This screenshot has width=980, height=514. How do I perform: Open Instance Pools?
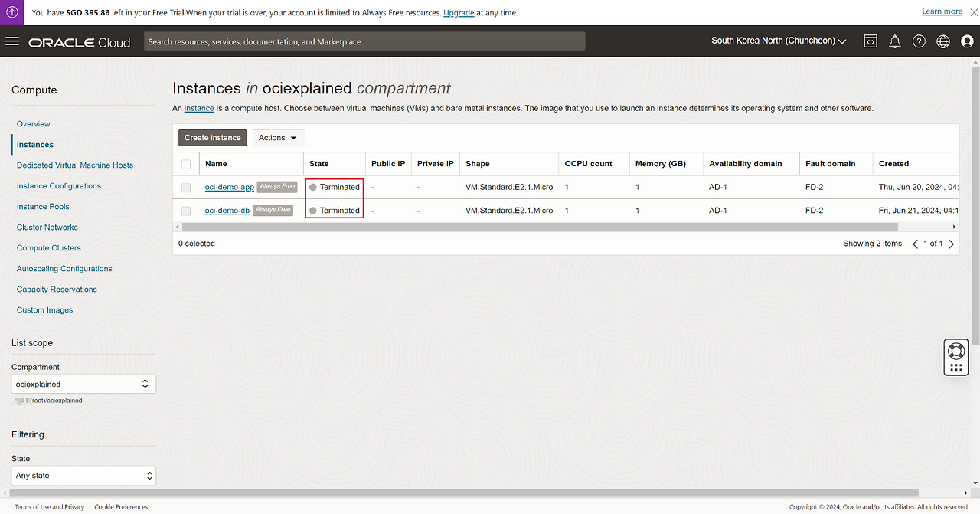coord(43,206)
